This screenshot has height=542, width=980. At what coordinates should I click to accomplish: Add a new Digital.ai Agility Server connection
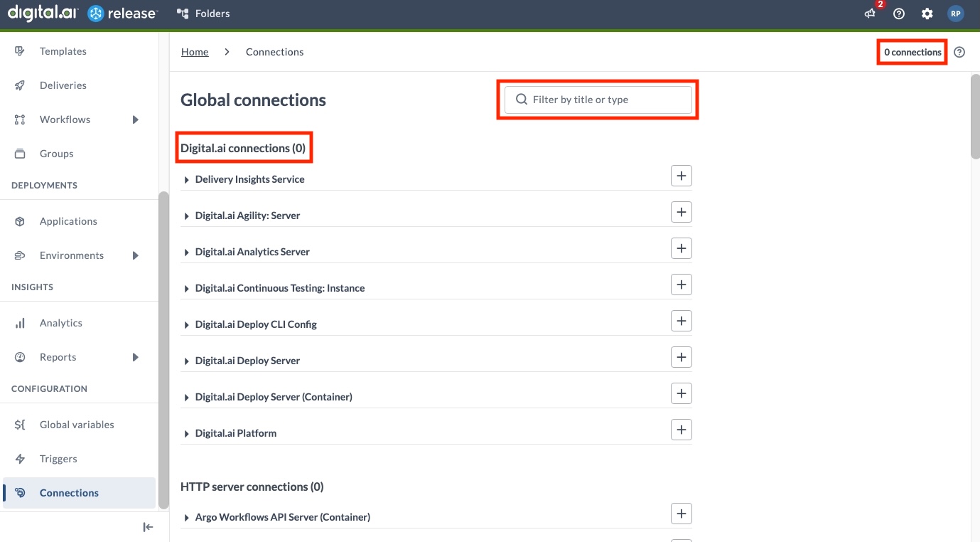[681, 211]
